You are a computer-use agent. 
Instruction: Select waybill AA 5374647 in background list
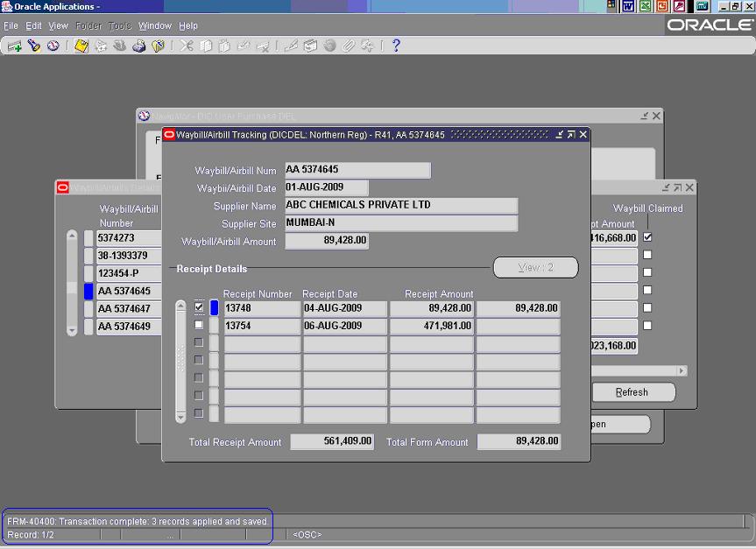(130, 309)
